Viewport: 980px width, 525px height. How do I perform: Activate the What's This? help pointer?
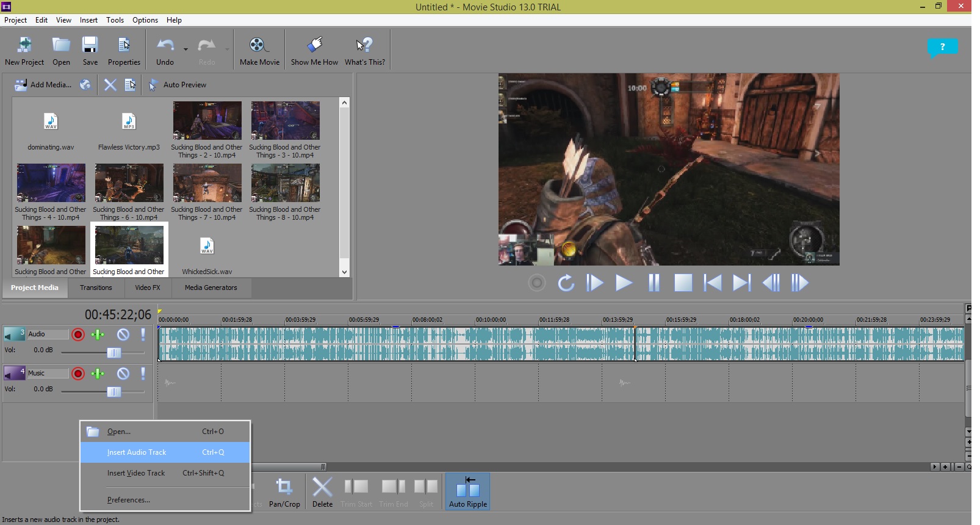pyautogui.click(x=365, y=51)
